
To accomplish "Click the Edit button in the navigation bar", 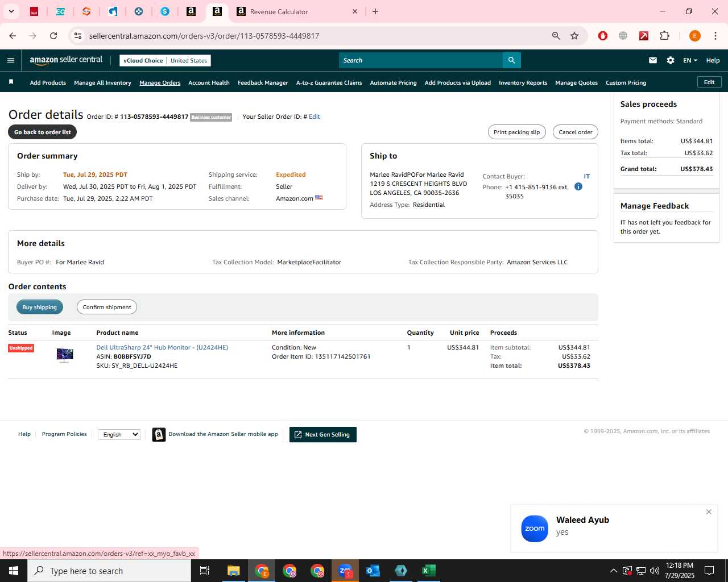I will point(709,82).
